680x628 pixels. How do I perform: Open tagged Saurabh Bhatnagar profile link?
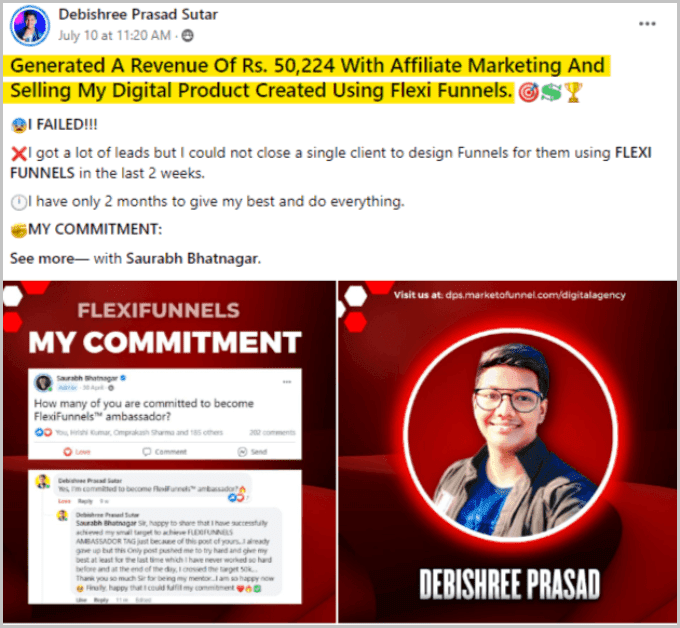click(x=193, y=258)
